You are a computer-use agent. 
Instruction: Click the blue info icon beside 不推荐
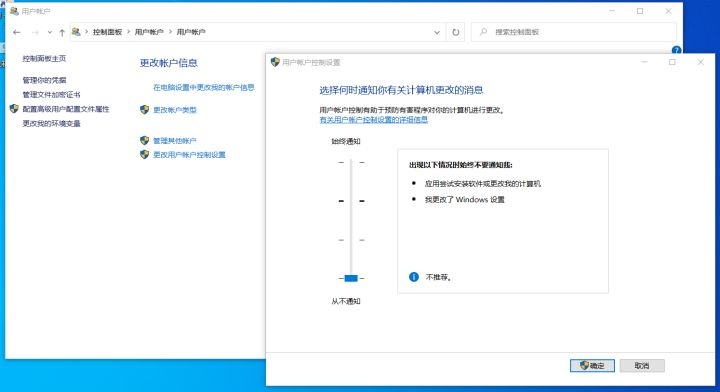414,277
